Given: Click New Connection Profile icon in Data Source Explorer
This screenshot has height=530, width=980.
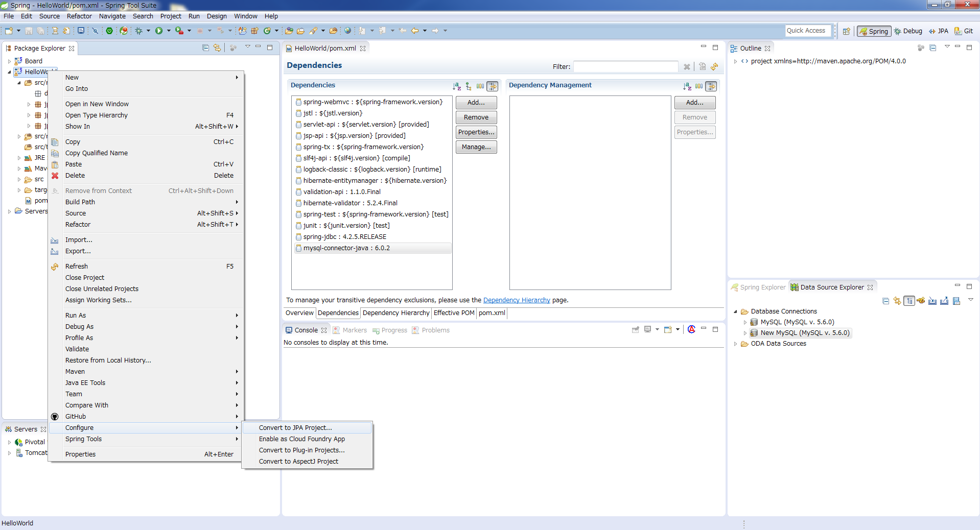Looking at the screenshot, I should (921, 301).
